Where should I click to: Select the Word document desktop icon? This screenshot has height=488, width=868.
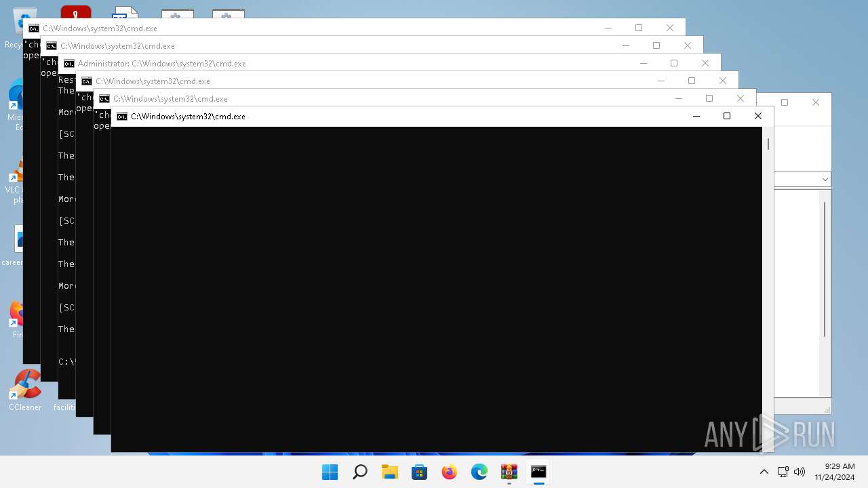125,12
